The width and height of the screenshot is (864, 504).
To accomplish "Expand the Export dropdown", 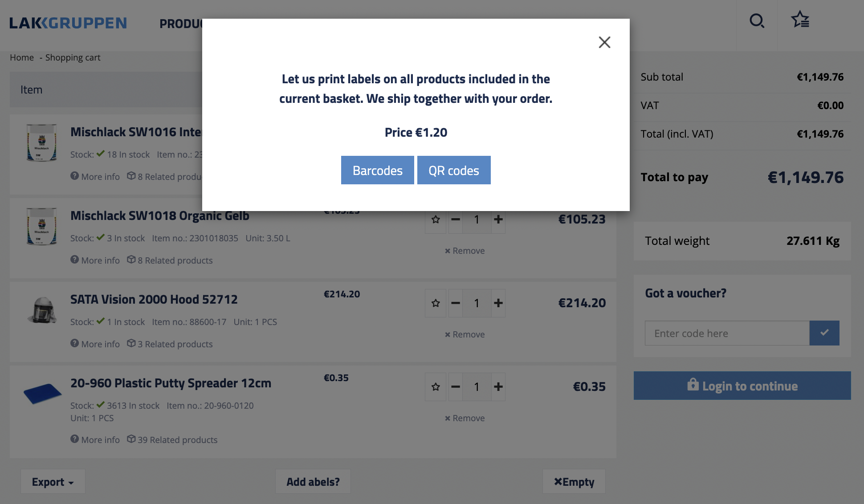I will (53, 482).
